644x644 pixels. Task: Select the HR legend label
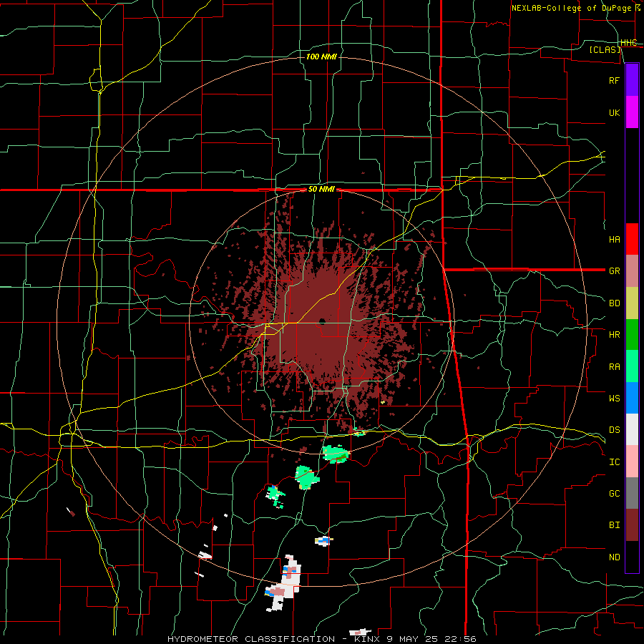[614, 335]
